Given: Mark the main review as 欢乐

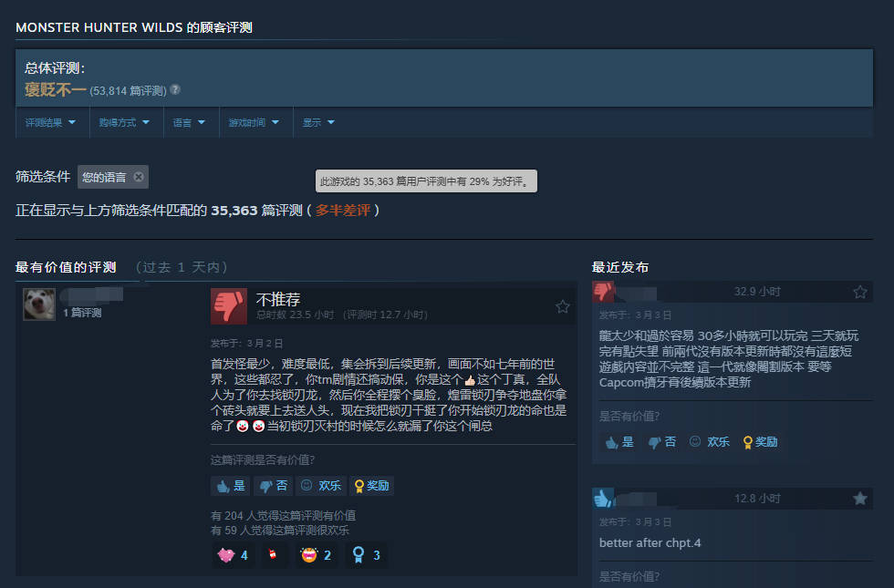Looking at the screenshot, I should tap(321, 485).
